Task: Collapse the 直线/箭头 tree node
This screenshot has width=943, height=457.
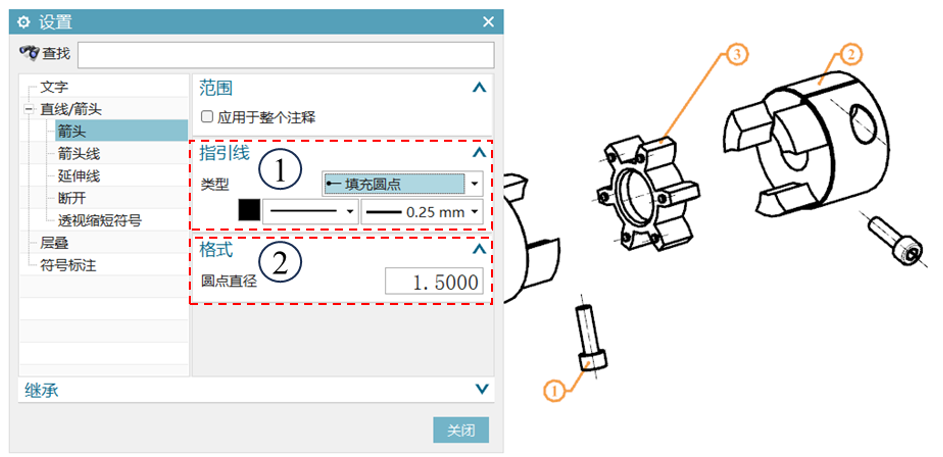Action: click(x=28, y=109)
